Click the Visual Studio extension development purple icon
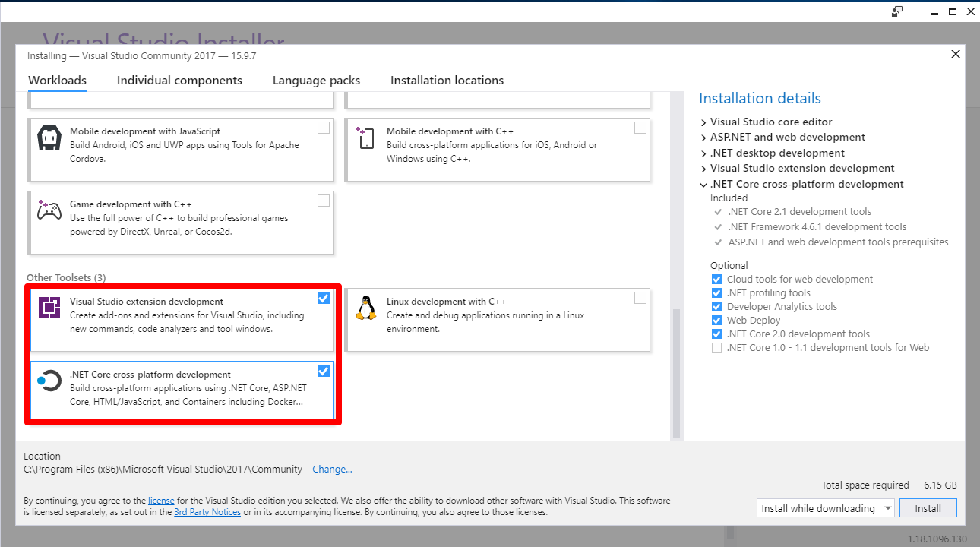Viewport: 980px width, 547px height. (49, 308)
